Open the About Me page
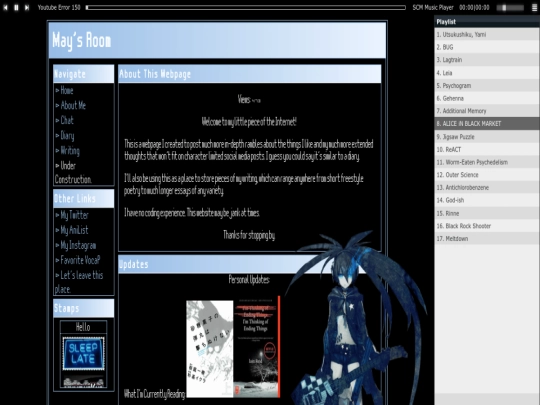 click(x=73, y=105)
